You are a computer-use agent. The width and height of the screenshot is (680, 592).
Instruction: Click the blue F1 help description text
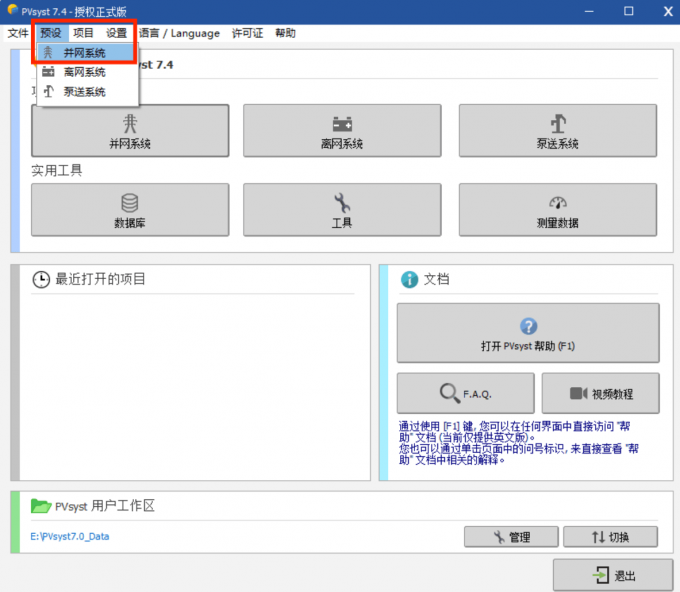(519, 443)
